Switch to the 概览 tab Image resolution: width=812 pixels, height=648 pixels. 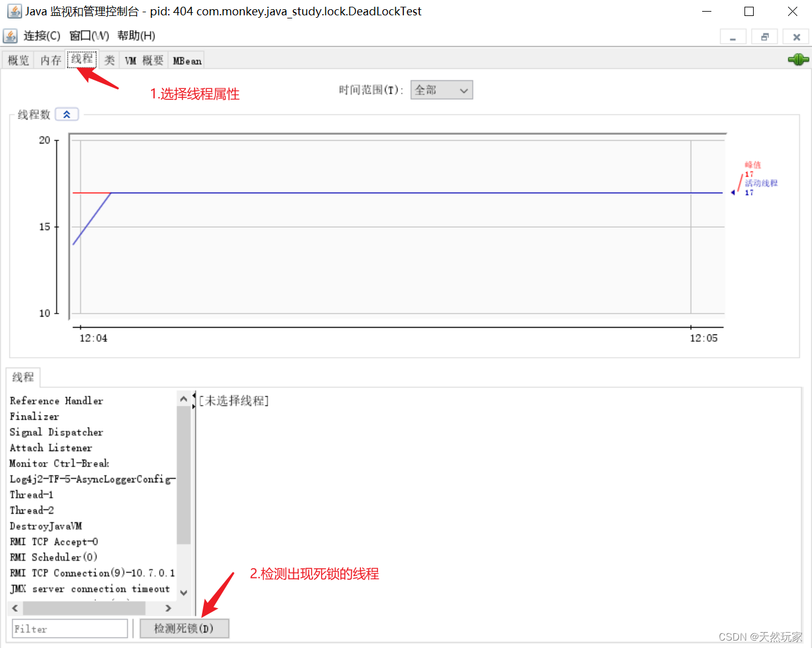(18, 60)
